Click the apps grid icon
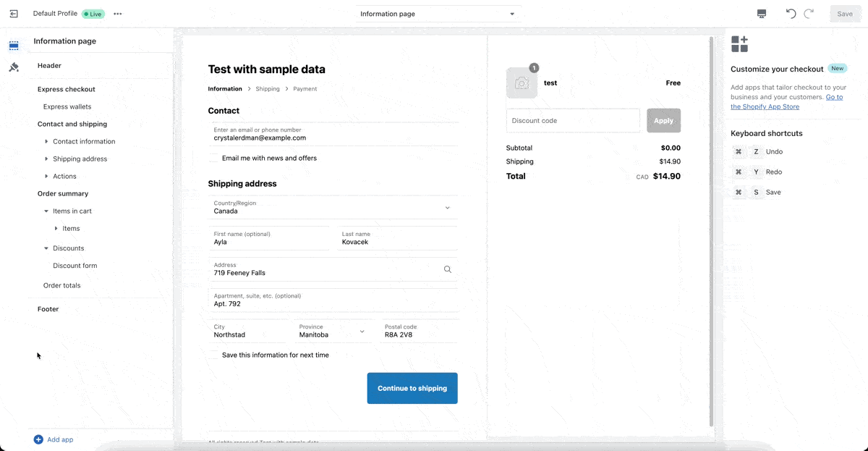This screenshot has width=868, height=451. coord(739,44)
